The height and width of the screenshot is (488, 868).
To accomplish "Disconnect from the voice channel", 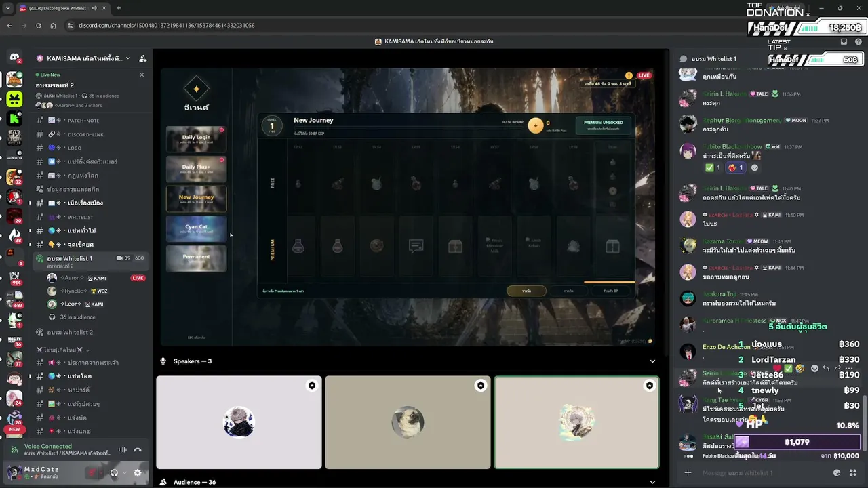I will coord(138,449).
